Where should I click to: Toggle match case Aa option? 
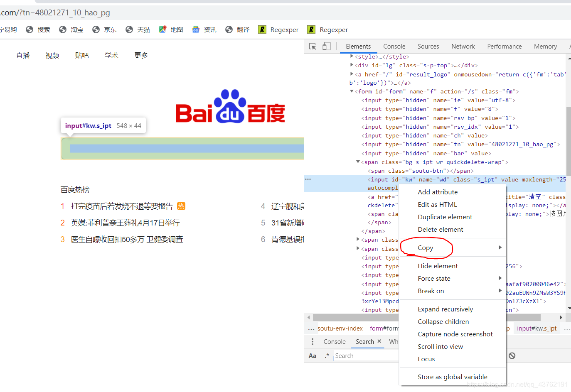313,356
